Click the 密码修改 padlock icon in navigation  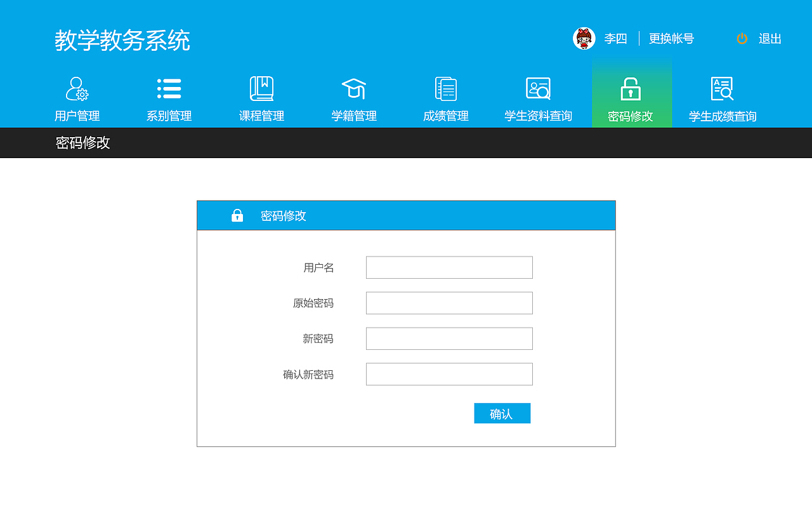point(631,88)
